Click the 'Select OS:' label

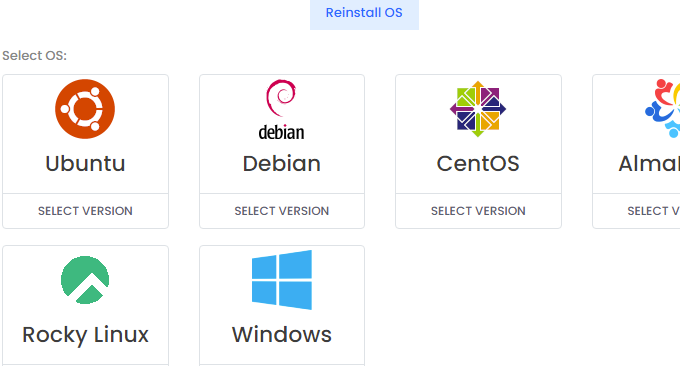[34, 56]
